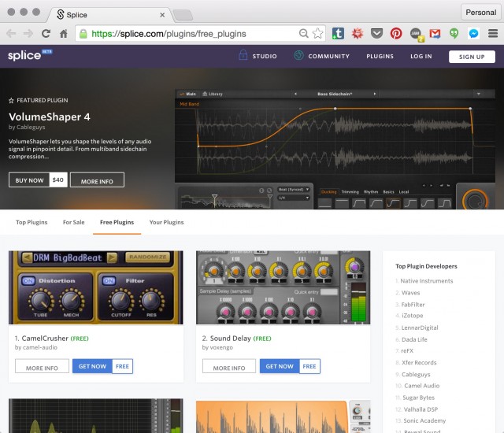Open the For Sale tab
Image resolution: width=504 pixels, height=433 pixels.
74,223
